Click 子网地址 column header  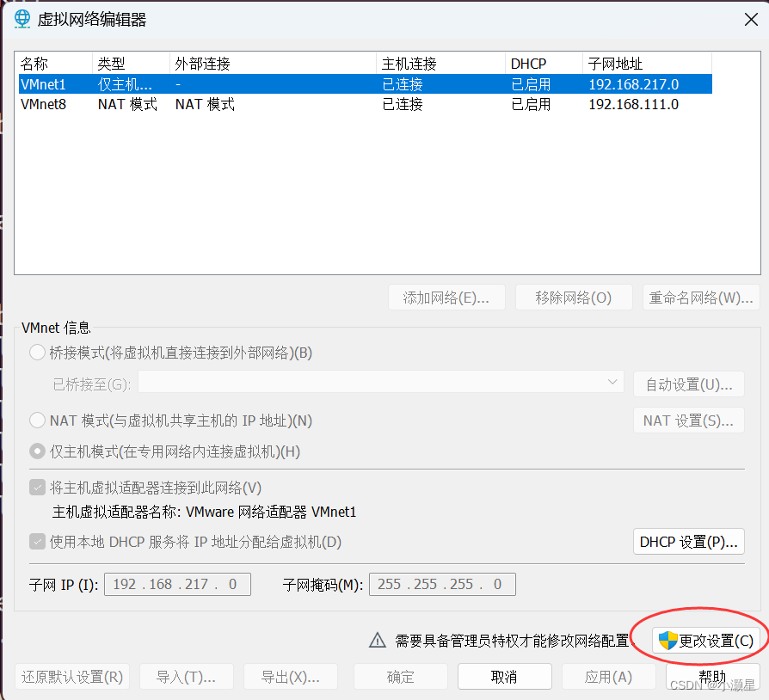click(x=648, y=64)
